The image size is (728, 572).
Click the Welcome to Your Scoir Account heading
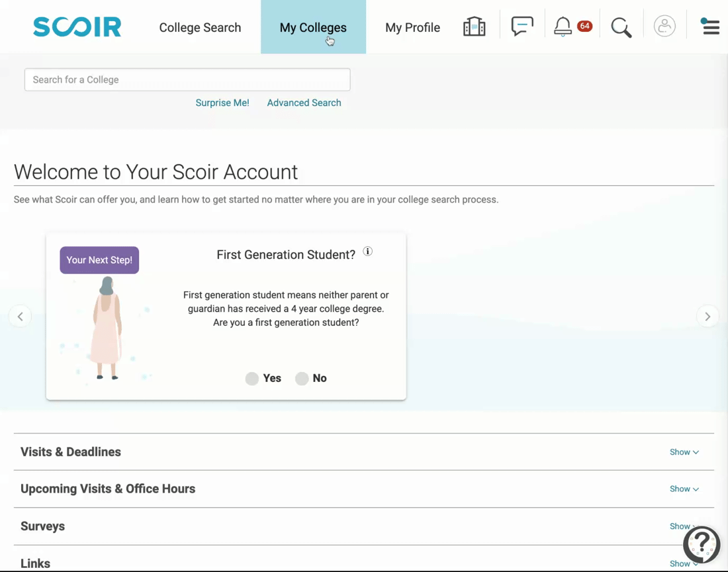(156, 171)
